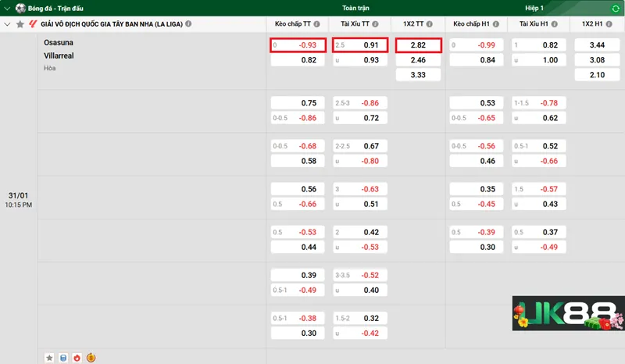Toggle the bottom star favorite icon
The image size is (625, 364).
[49, 358]
